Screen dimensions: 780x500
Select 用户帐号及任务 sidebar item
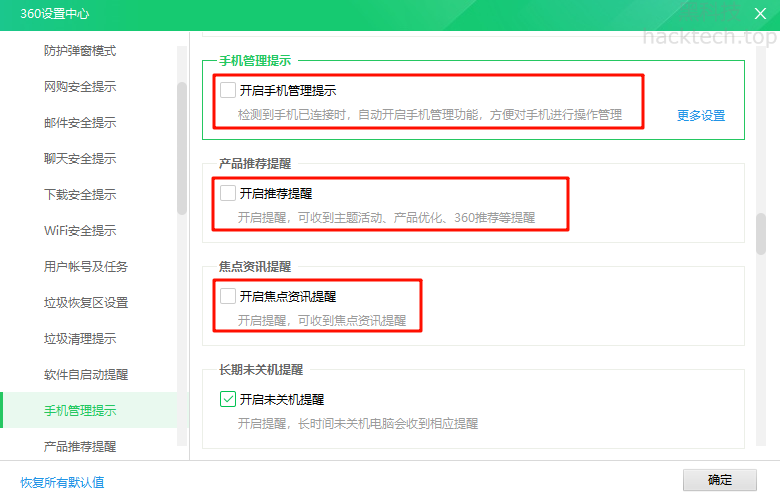point(86,267)
